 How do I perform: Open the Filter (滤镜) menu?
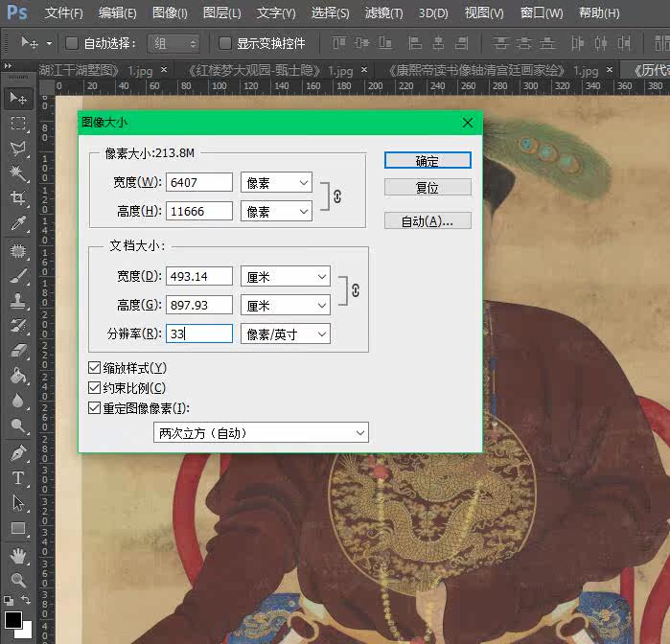[x=383, y=13]
